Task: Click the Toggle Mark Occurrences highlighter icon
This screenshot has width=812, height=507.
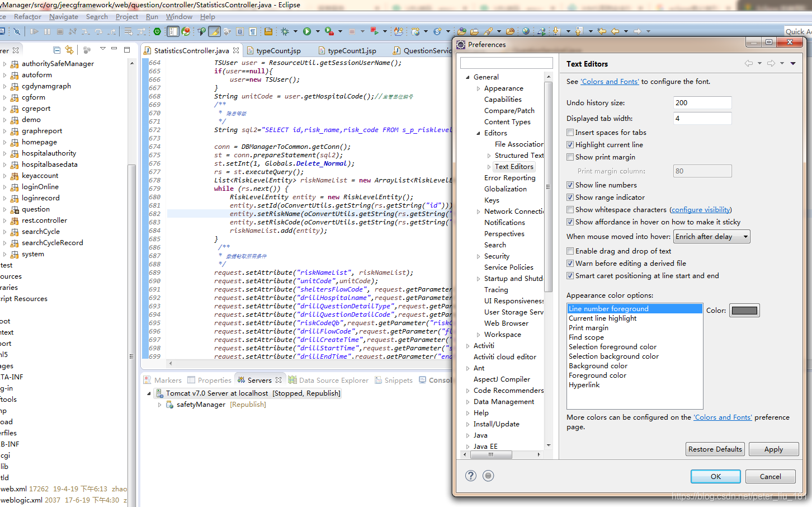Action: (x=214, y=31)
